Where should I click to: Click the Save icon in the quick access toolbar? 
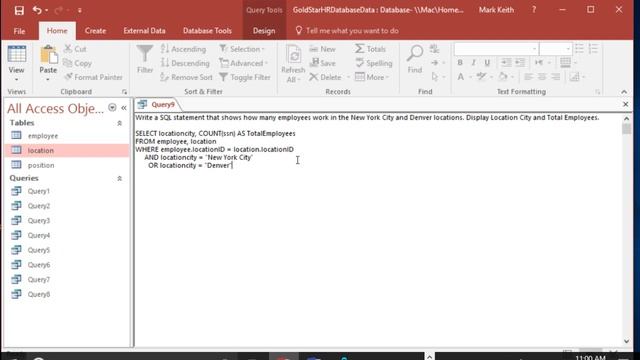tap(19, 10)
